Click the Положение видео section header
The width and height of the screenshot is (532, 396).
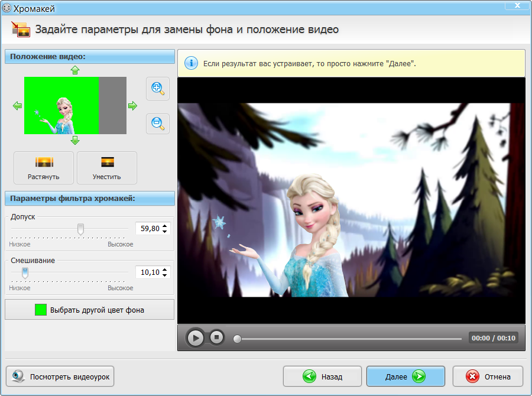[90, 57]
